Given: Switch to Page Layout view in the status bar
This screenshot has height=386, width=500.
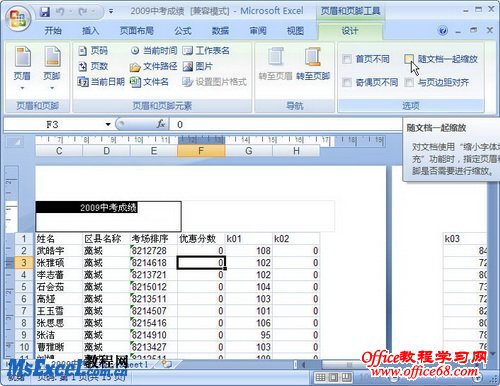Looking at the screenshot, I should pos(333,377).
